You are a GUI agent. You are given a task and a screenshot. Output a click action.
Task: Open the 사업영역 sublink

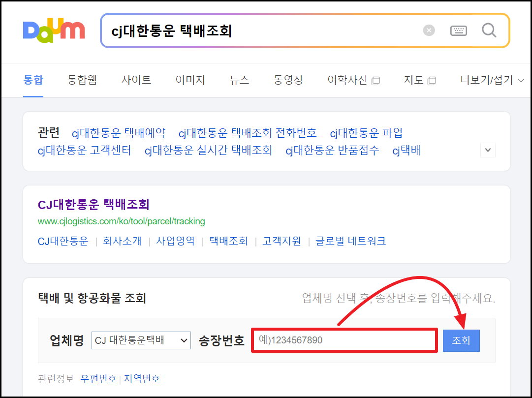(x=175, y=241)
